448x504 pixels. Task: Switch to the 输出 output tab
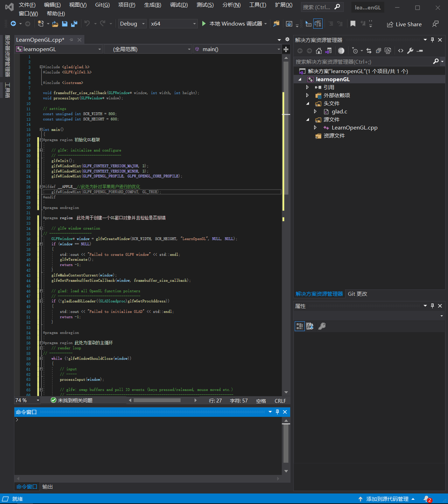(47, 486)
